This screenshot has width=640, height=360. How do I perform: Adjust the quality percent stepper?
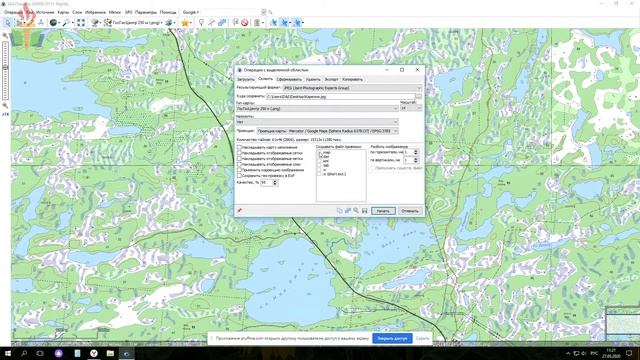click(275, 182)
